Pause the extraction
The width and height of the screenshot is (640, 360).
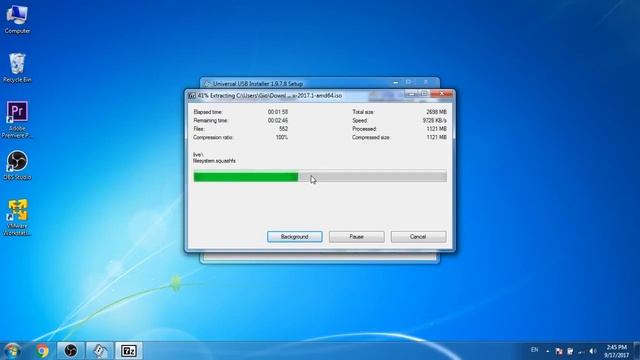click(x=356, y=237)
